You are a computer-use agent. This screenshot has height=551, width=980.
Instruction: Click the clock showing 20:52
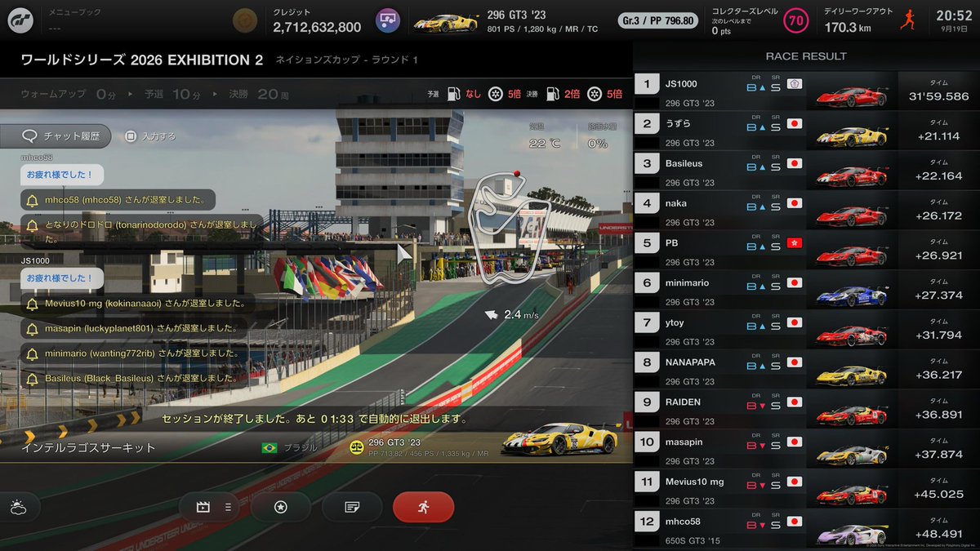(954, 15)
